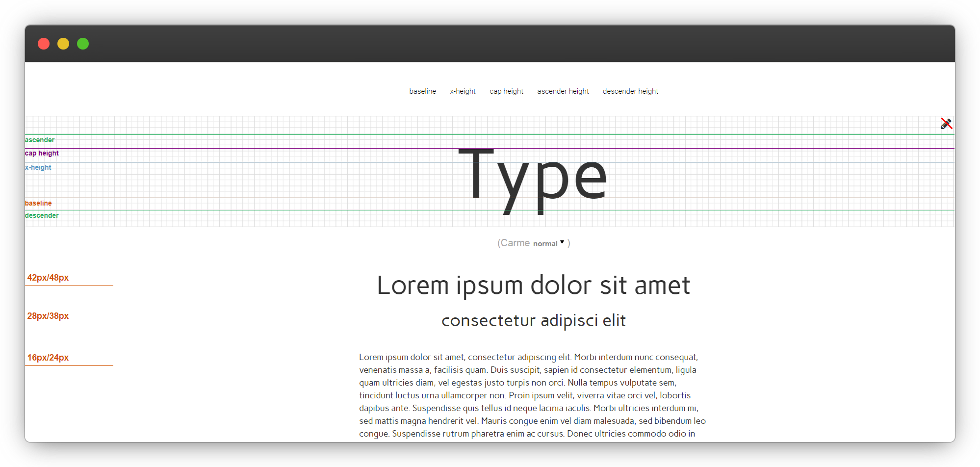Open ascender height nav link
The width and height of the screenshot is (980, 467).
pos(563,91)
